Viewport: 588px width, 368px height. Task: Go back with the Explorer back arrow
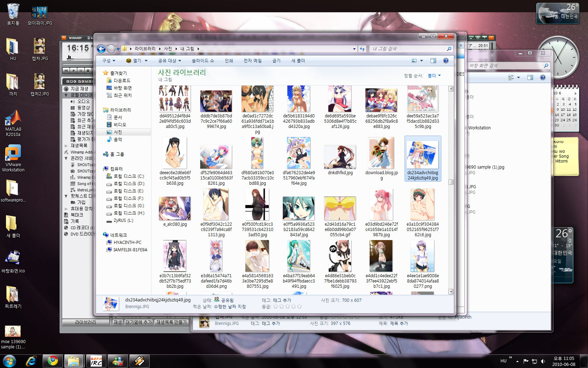(101, 49)
